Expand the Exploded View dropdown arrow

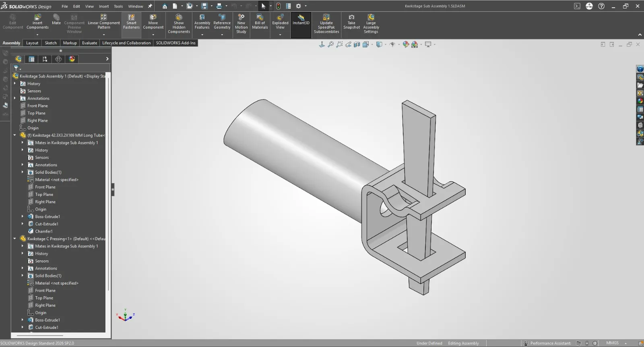pos(280,35)
